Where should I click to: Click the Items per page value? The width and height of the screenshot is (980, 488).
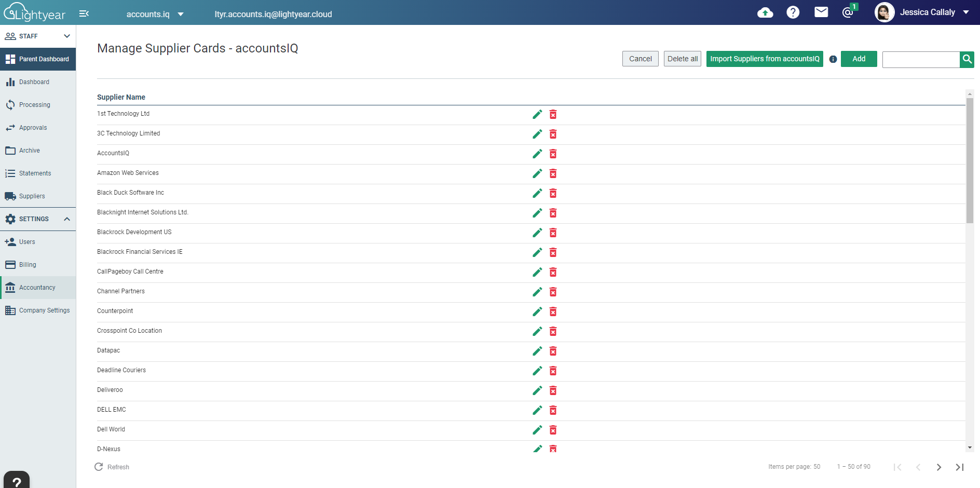pyautogui.click(x=817, y=467)
